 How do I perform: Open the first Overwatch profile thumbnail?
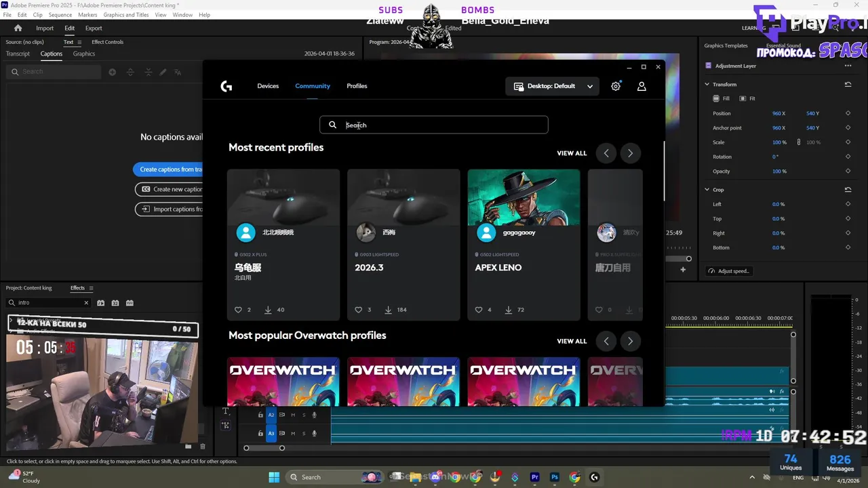pyautogui.click(x=283, y=382)
